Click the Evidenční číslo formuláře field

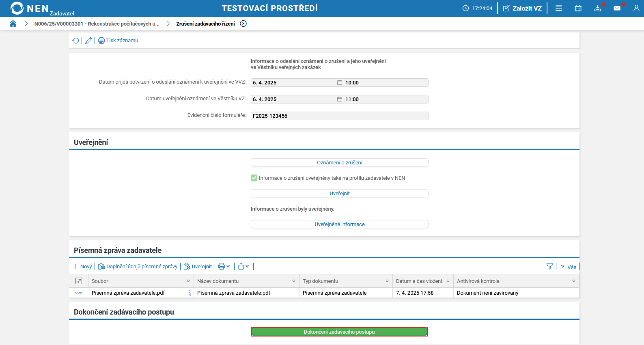click(340, 116)
